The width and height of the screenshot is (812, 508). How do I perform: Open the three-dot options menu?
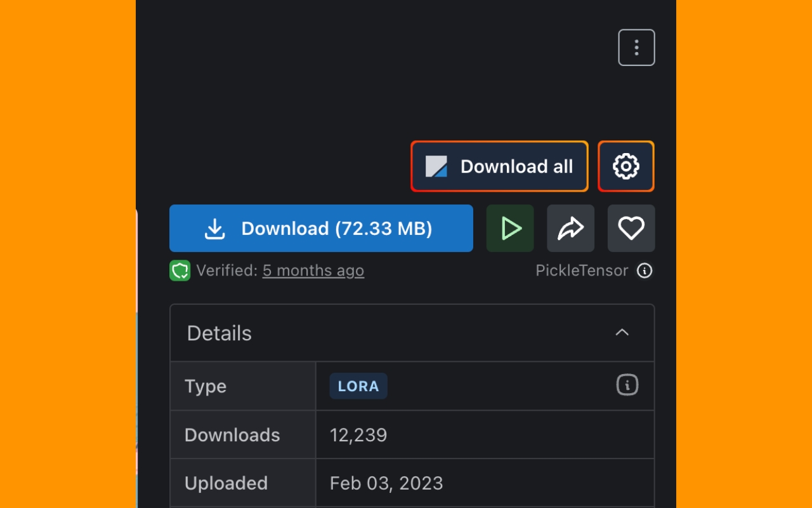636,48
